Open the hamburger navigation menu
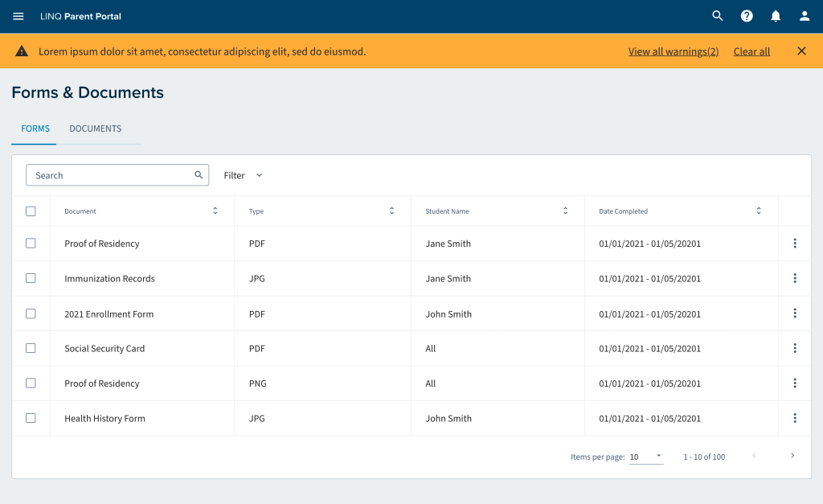 click(x=18, y=16)
